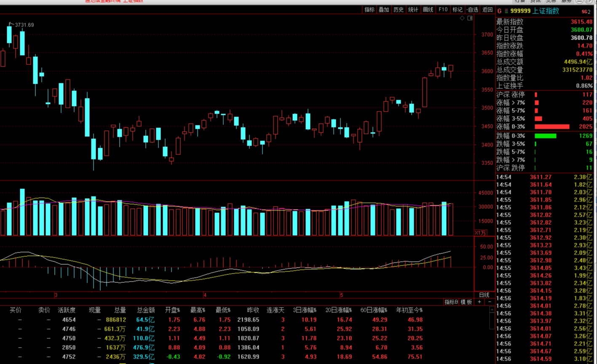
Task: Sort by the 60日涨幅% column header
Action: 374,310
